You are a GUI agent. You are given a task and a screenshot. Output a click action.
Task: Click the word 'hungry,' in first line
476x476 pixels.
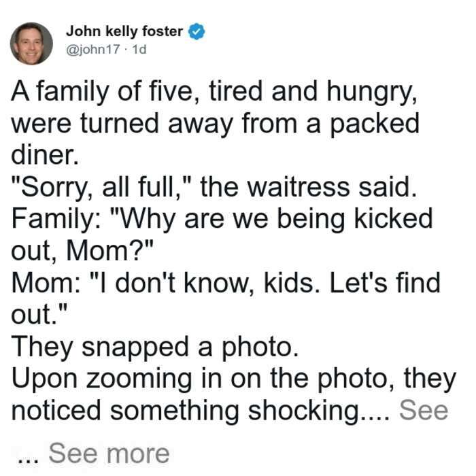click(x=372, y=92)
